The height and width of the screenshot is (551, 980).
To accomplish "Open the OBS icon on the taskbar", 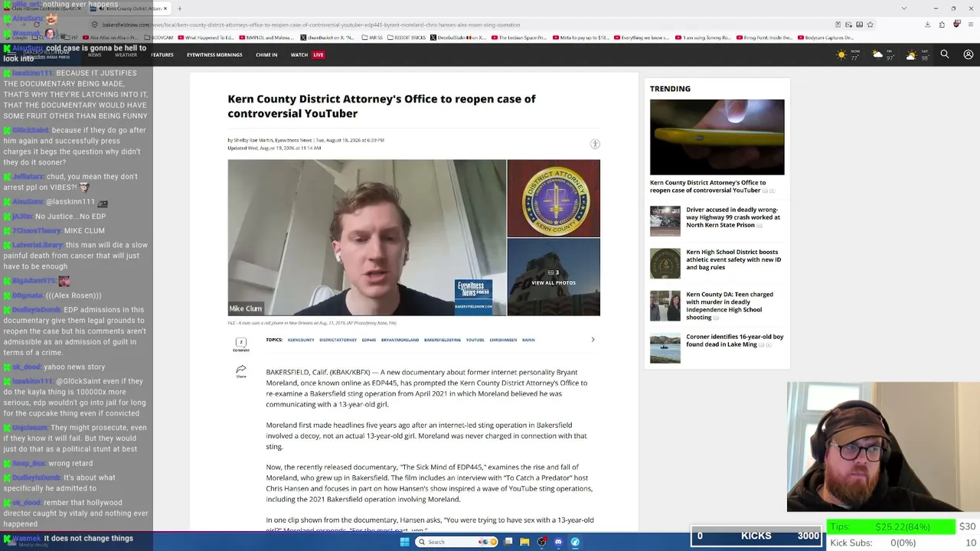I will [541, 542].
